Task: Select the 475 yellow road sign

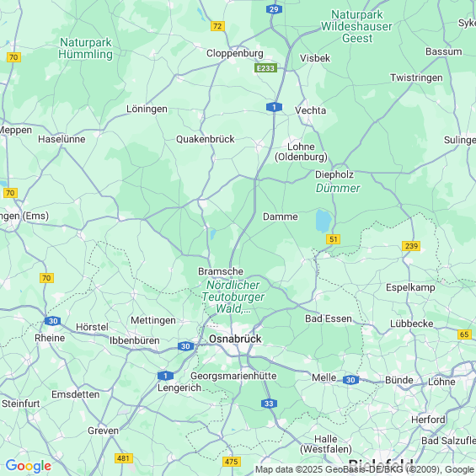Action: click(232, 462)
